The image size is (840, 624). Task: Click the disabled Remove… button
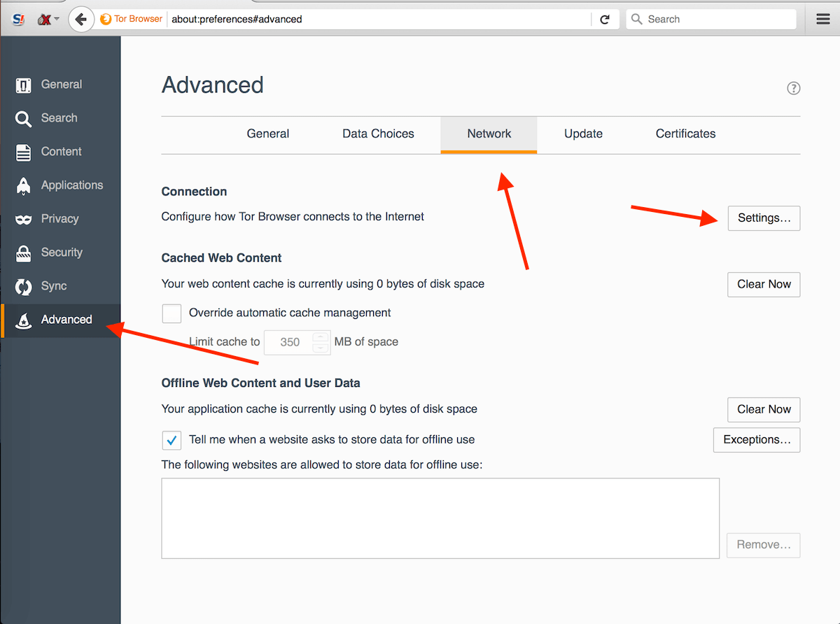(x=764, y=545)
